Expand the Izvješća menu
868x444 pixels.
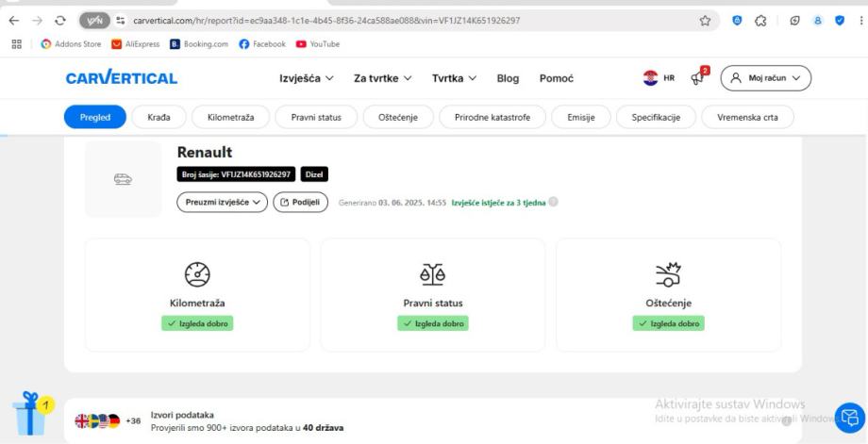[309, 78]
